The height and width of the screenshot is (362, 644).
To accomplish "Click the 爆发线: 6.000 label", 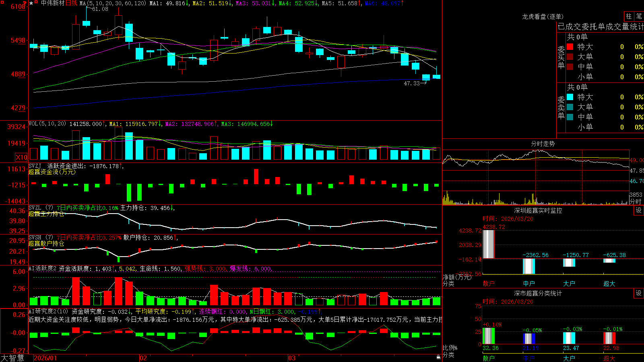I will pyautogui.click(x=251, y=268).
